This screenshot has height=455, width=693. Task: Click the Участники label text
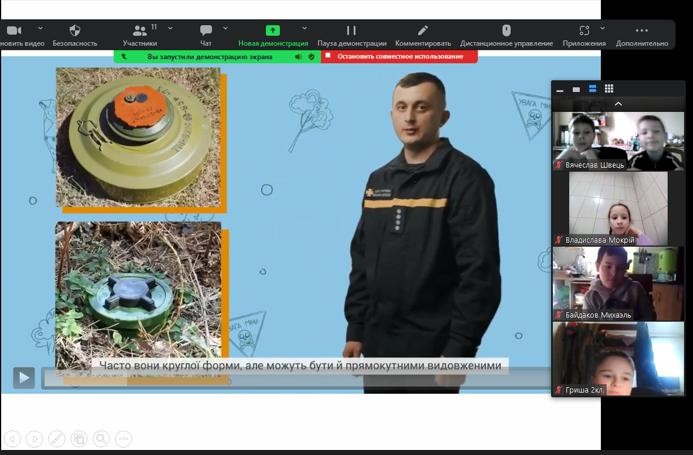tap(140, 43)
